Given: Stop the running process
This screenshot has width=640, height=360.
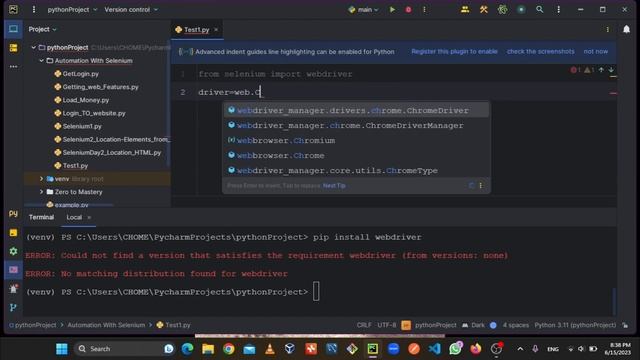Looking at the screenshot, I should [x=408, y=9].
